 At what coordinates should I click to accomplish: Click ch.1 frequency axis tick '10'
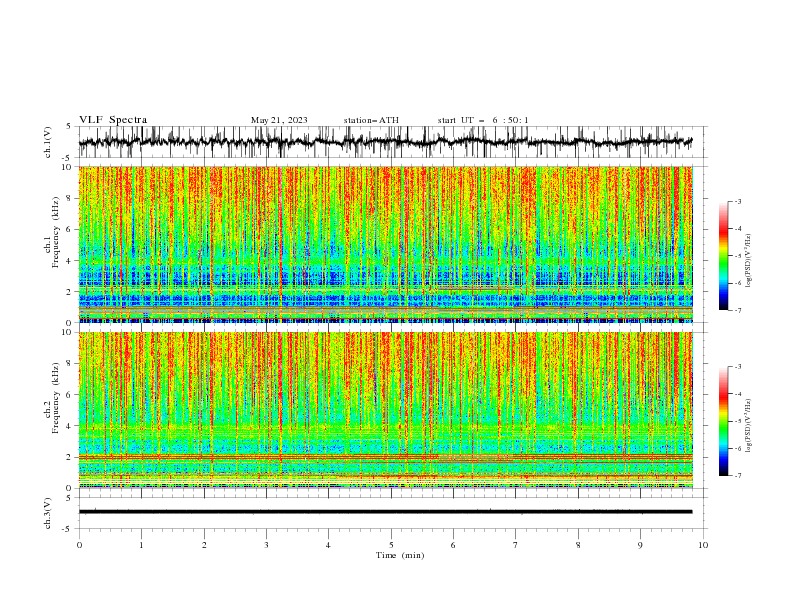(68, 167)
